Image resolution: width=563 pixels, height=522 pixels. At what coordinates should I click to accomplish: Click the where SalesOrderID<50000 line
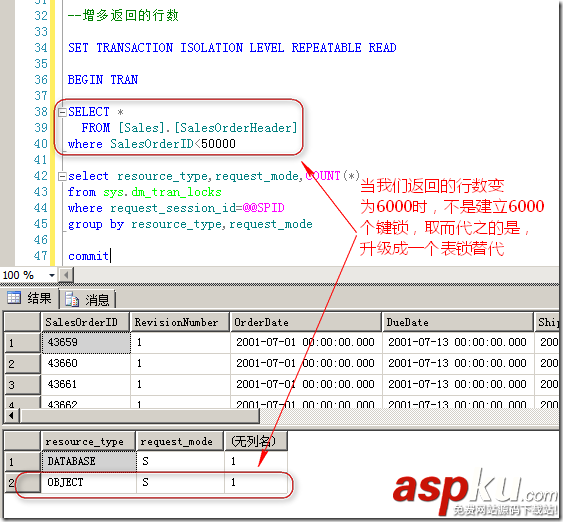pyautogui.click(x=152, y=144)
